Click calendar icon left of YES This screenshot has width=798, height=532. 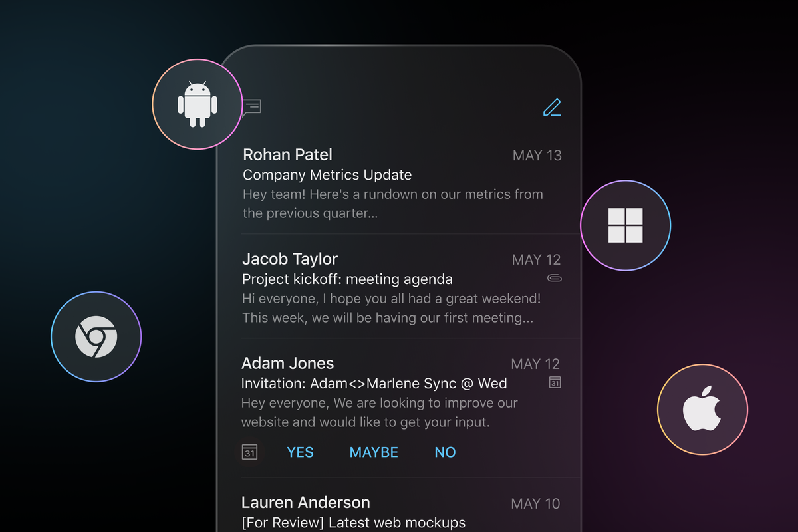pyautogui.click(x=249, y=452)
